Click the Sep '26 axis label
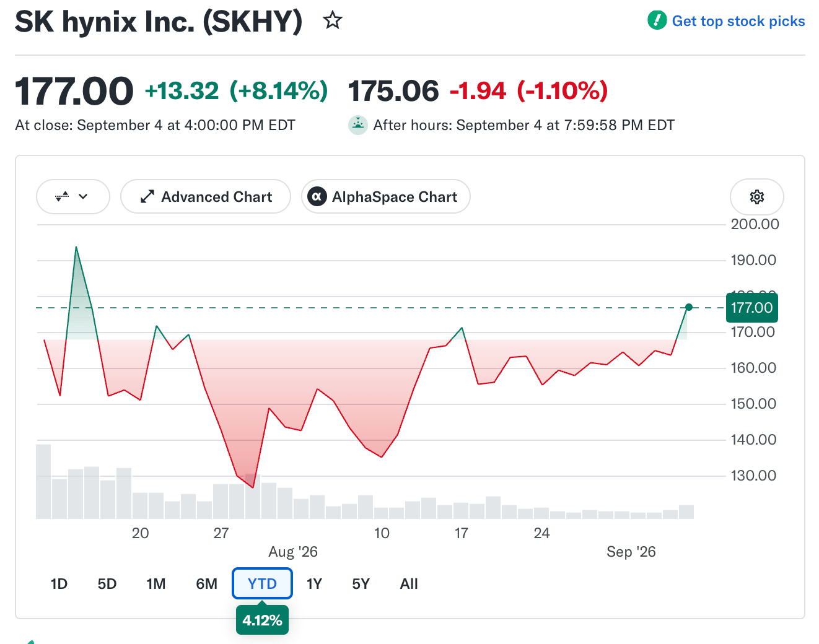 [x=631, y=552]
